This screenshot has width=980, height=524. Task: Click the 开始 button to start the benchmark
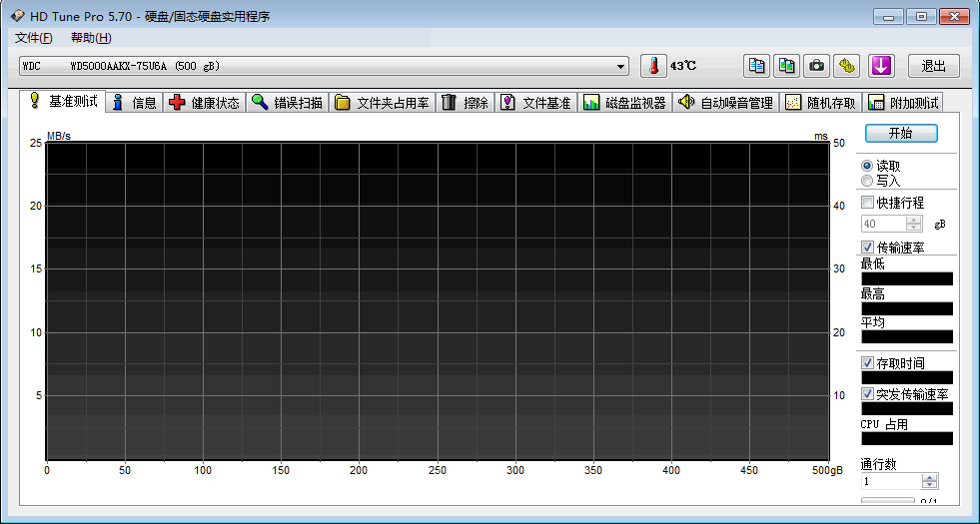coord(900,134)
